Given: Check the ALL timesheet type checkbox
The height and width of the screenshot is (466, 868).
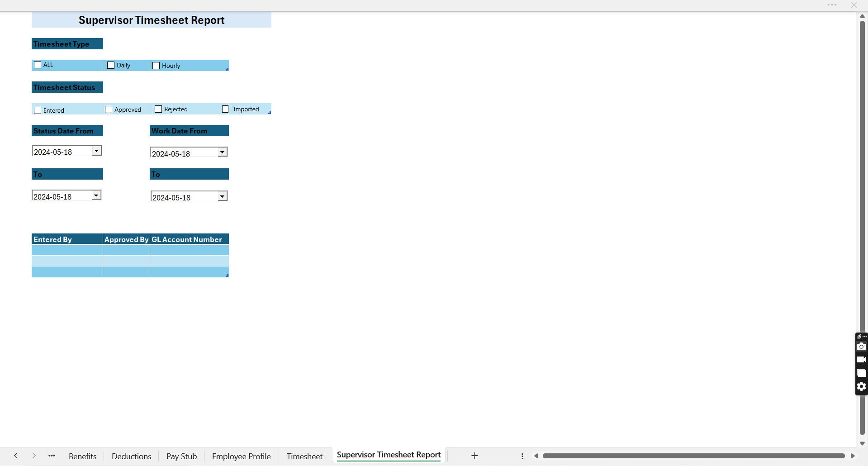Looking at the screenshot, I should click(38, 65).
